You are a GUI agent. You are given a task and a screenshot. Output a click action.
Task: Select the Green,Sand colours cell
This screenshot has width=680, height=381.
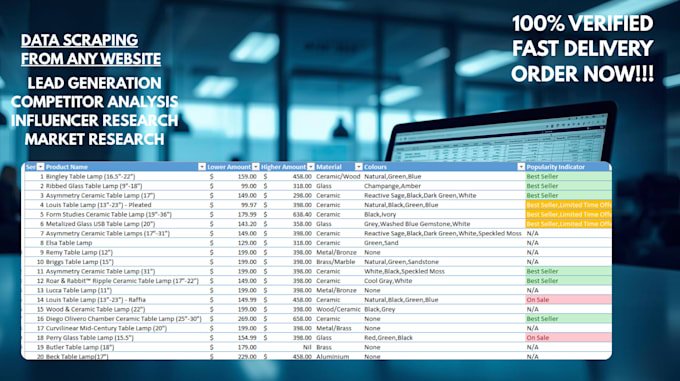[x=444, y=243]
